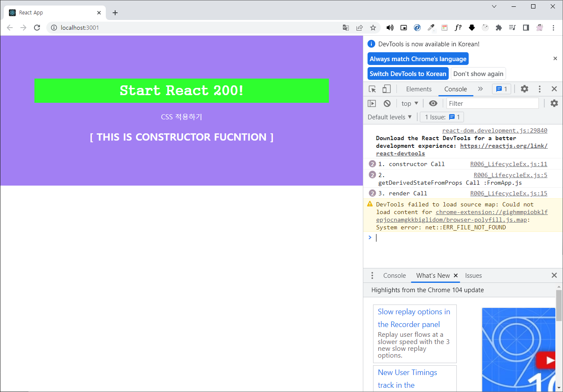Open the Chrome extensions puzzle icon
The height and width of the screenshot is (392, 563).
pos(499,28)
